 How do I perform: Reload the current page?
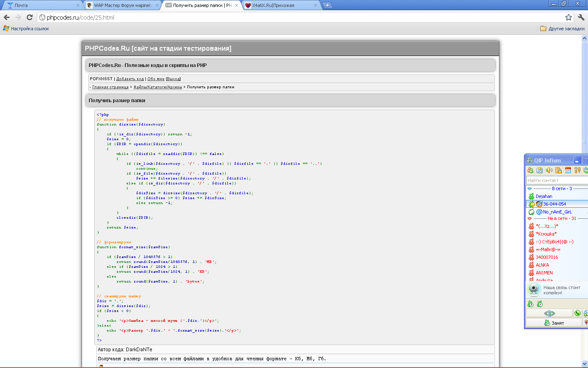29,17
